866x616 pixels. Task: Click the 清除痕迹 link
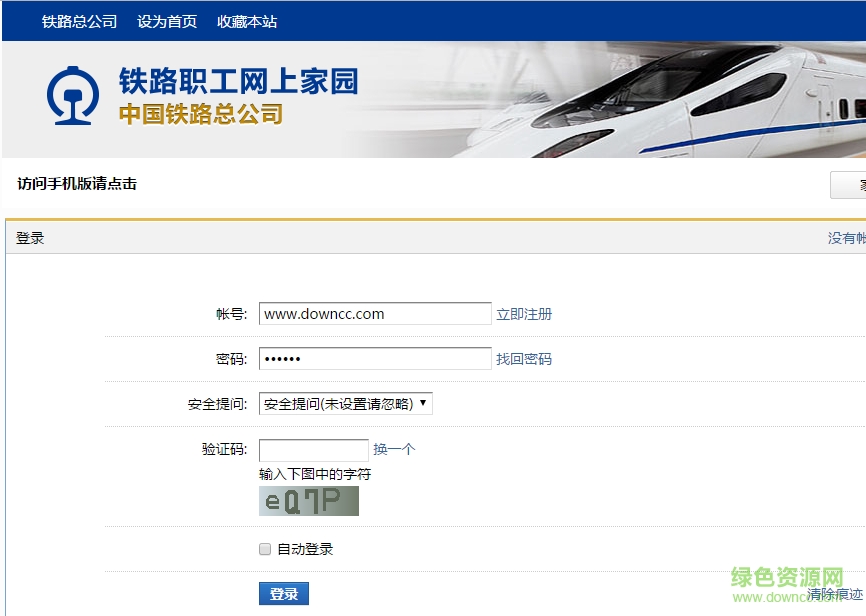[x=835, y=594]
